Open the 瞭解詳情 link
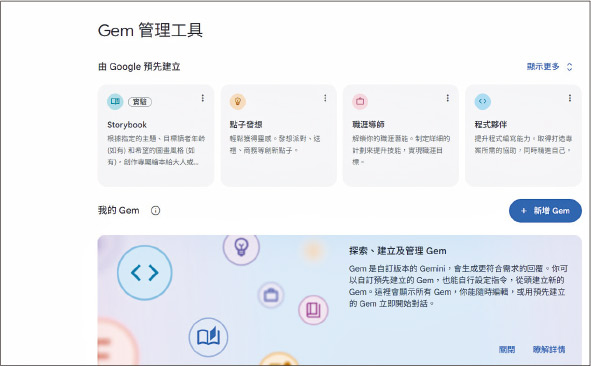This screenshot has width=591, height=366. [x=549, y=349]
